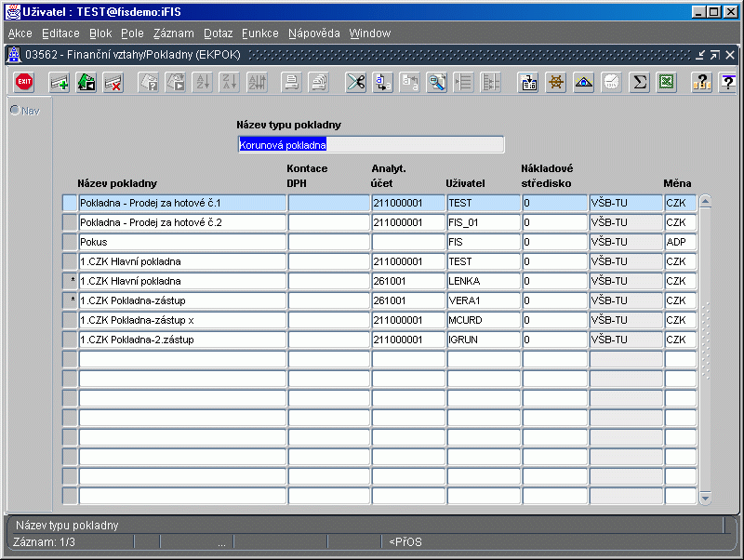744x560 pixels.
Task: Click the green duplicate record toolbar icon
Action: click(86, 83)
